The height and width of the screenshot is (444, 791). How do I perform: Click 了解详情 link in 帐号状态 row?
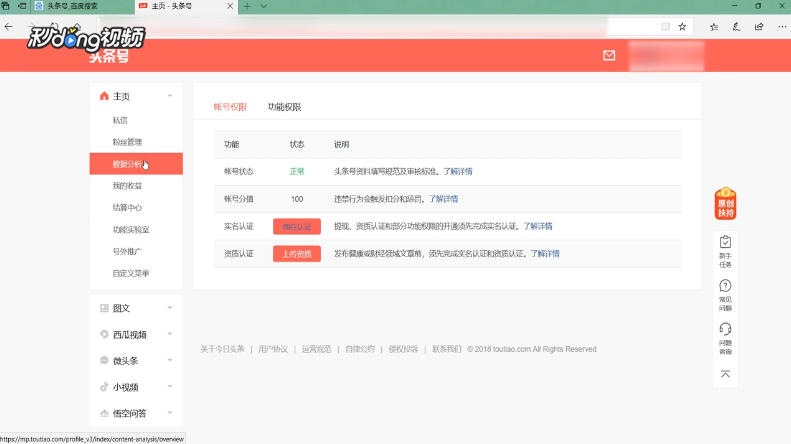coord(458,172)
